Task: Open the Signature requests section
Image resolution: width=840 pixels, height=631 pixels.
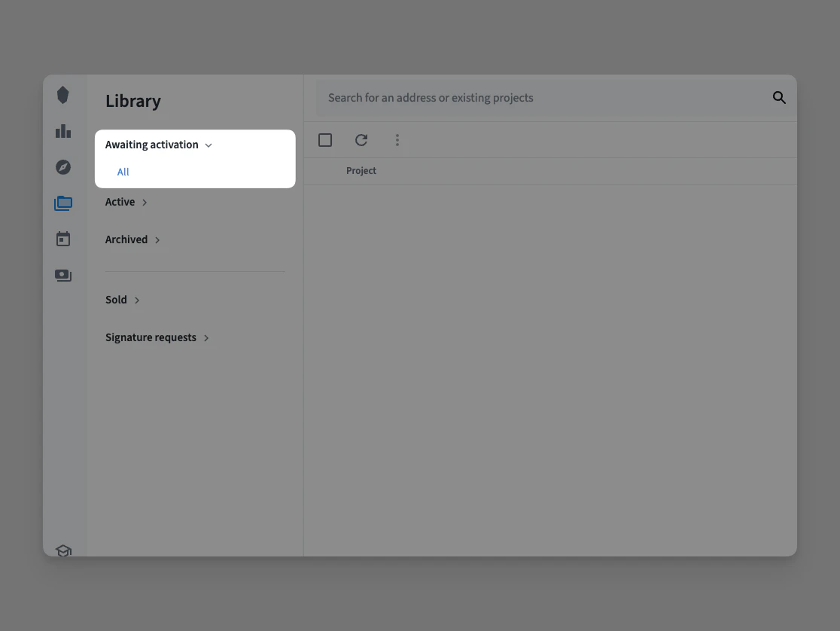Action: [x=157, y=337]
